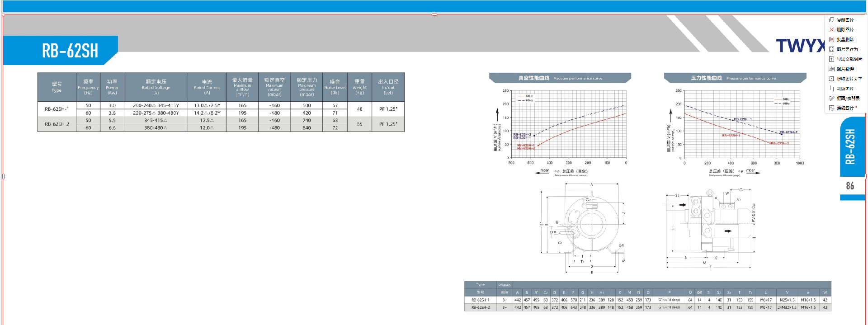Click the red X delete image icon
The width and height of the screenshot is (868, 325).
(x=831, y=29)
